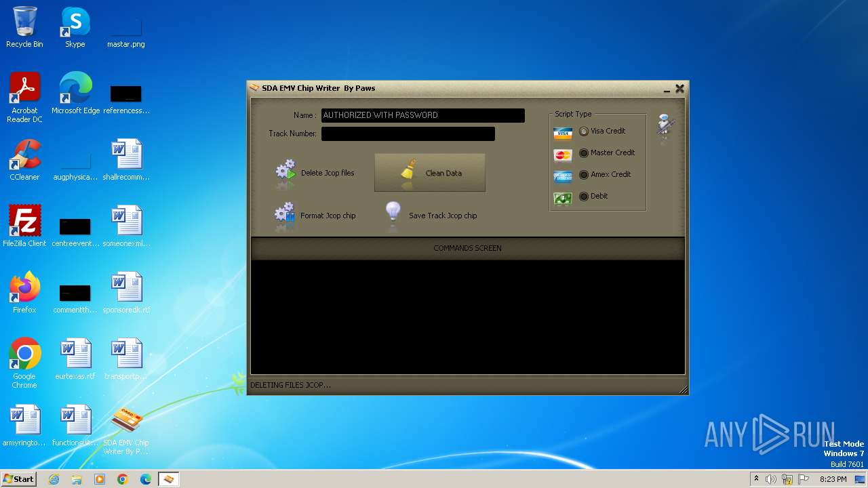Viewport: 868px width, 488px height.
Task: Click the black commands screen output area
Action: [468, 317]
